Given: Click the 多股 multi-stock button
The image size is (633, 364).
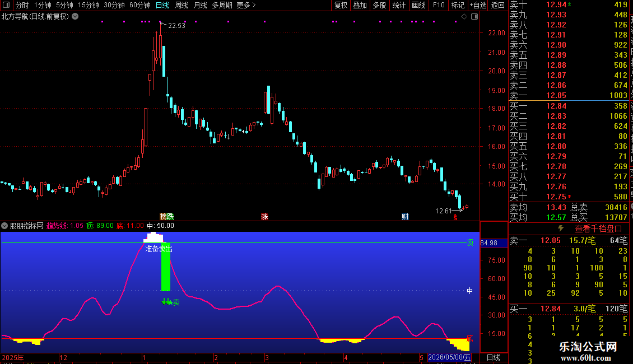Looking at the screenshot, I should pos(379,5).
